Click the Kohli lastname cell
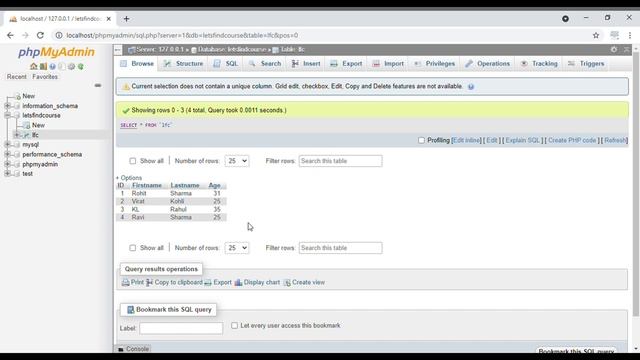Screen dimensions: 640x360 pyautogui.click(x=177, y=202)
